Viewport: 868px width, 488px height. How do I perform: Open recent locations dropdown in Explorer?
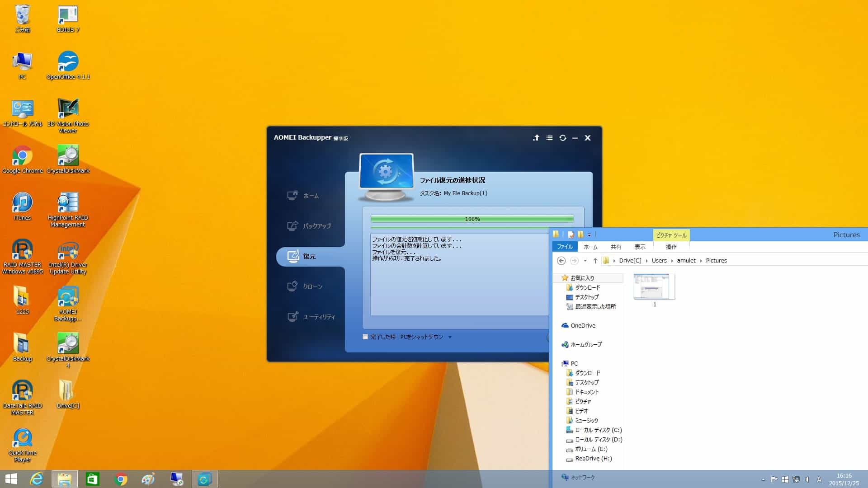(585, 261)
